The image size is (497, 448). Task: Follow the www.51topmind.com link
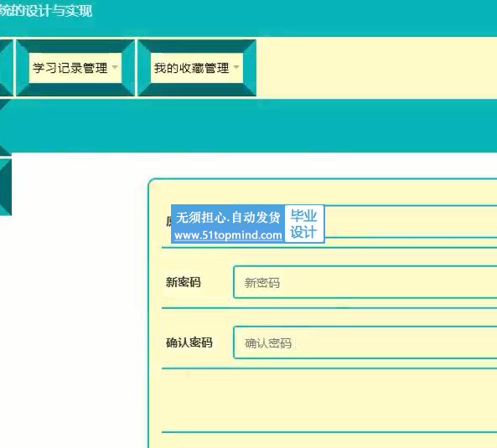pos(228,235)
